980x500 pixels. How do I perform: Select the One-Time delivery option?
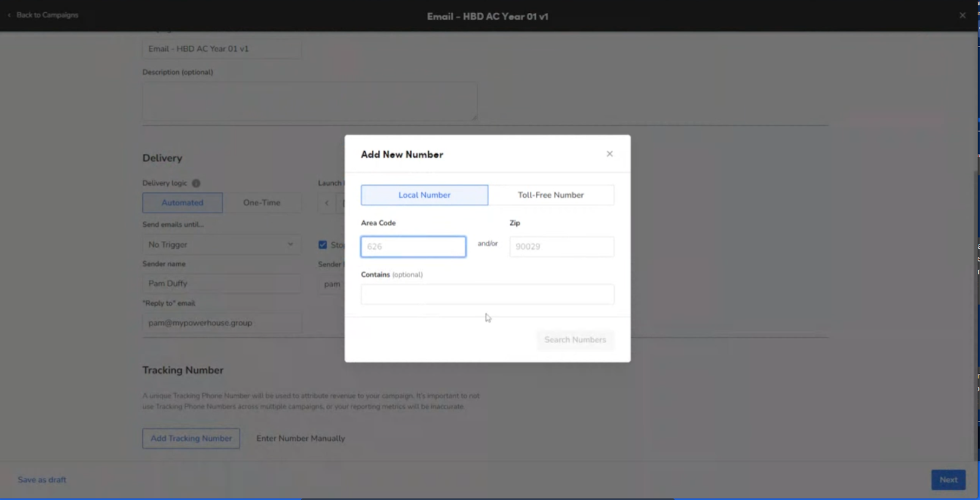[262, 203]
